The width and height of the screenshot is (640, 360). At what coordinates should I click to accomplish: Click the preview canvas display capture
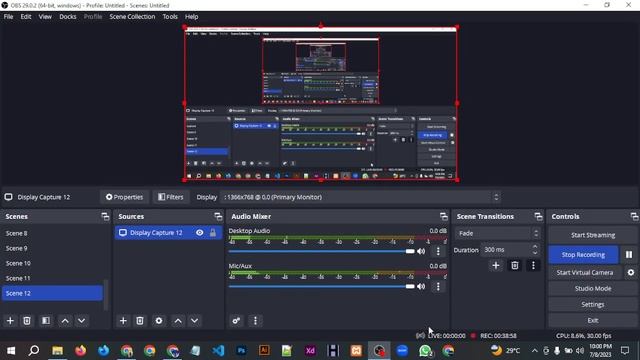(321, 103)
